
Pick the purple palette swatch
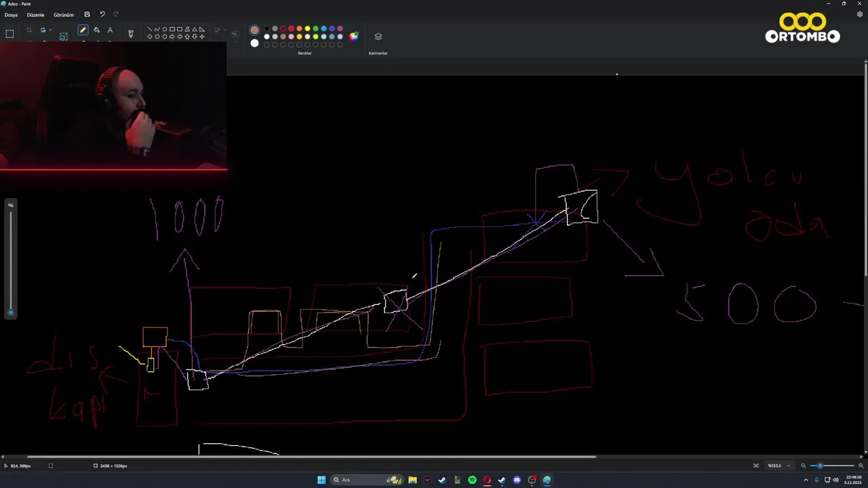340,28
